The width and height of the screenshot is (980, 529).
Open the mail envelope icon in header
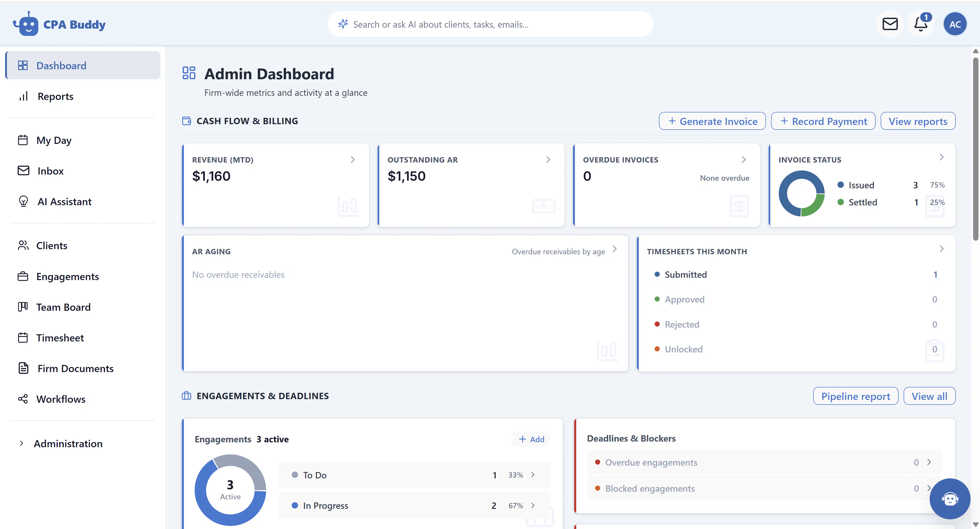click(x=890, y=24)
